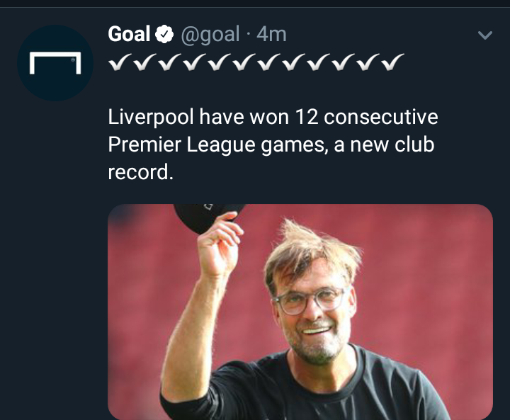This screenshot has height=420, width=510.
Task: Click the word record. ending the tweet
Action: [140, 172]
